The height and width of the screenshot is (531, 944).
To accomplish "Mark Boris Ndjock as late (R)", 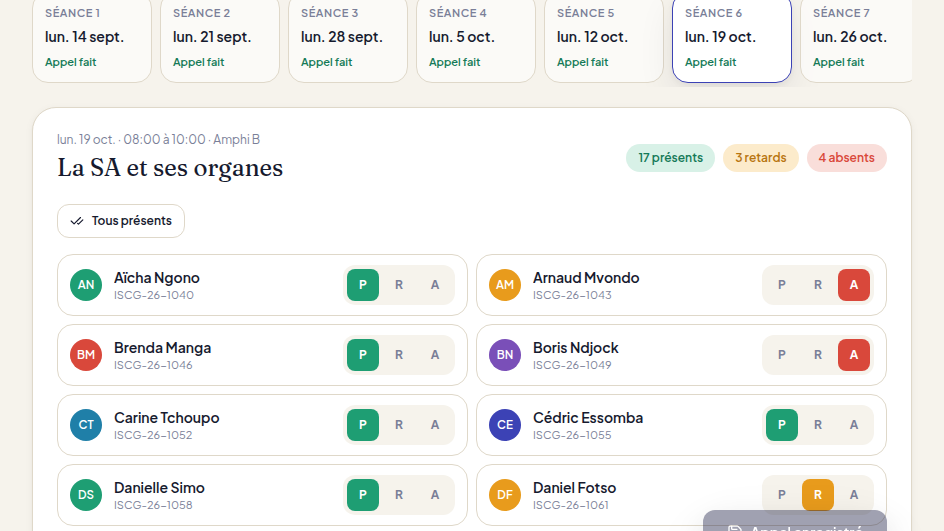I will (x=818, y=355).
